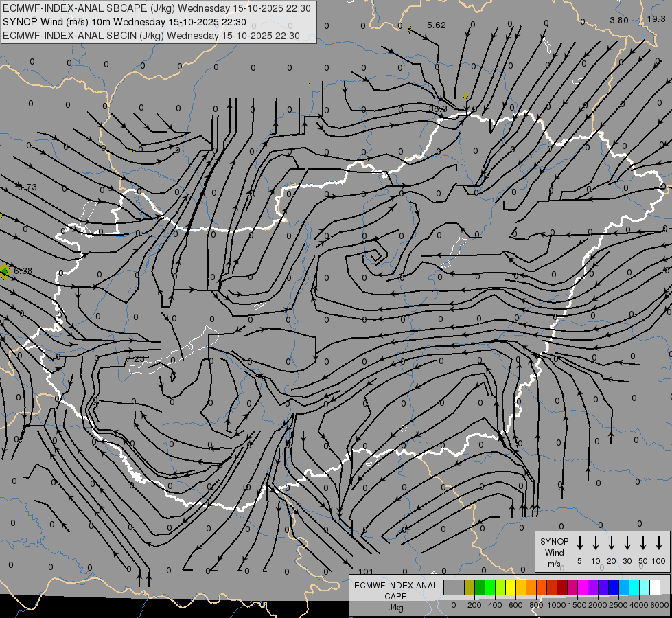Pick the deep blue CAPE swatch

[x=614, y=587]
